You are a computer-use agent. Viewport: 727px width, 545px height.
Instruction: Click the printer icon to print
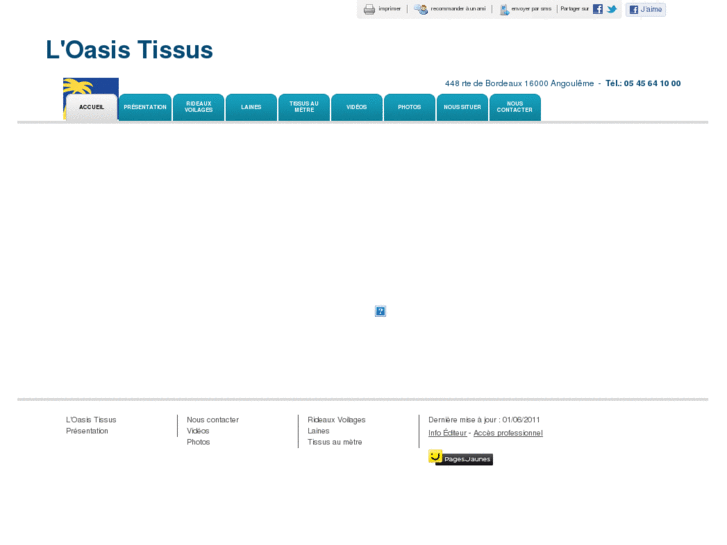coord(369,9)
